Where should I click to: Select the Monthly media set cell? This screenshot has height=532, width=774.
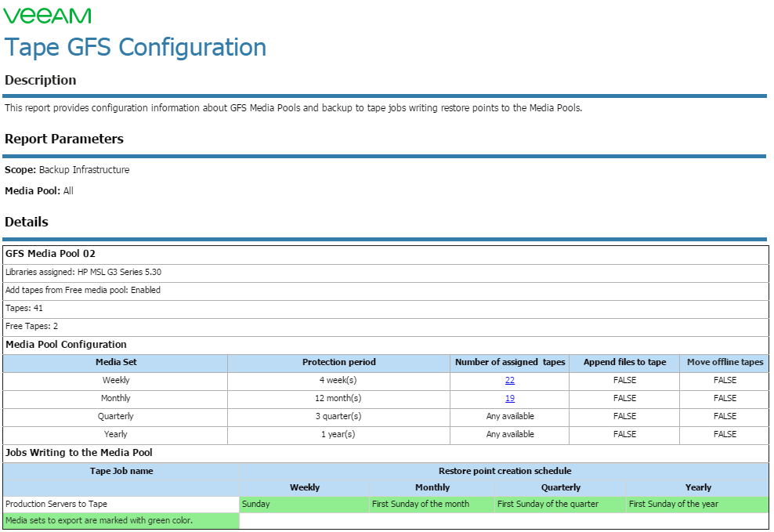pos(115,399)
